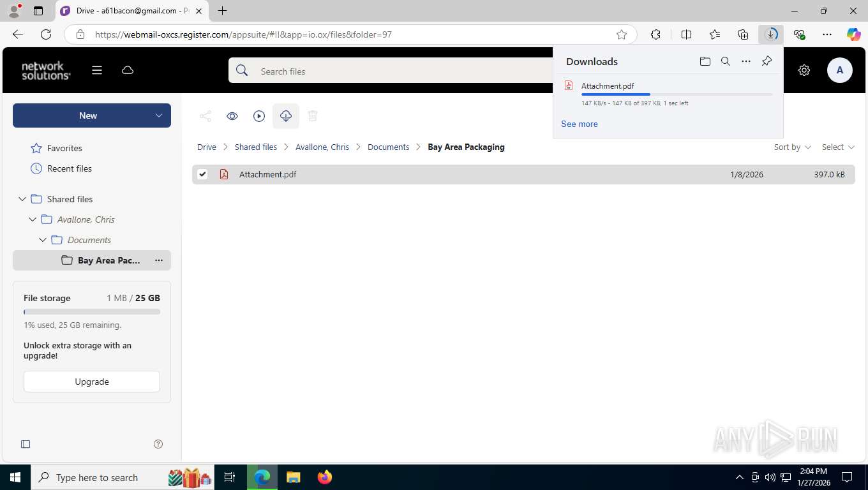This screenshot has height=490, width=868.
Task: Open the account avatar labeled A
Action: pyautogui.click(x=840, y=70)
